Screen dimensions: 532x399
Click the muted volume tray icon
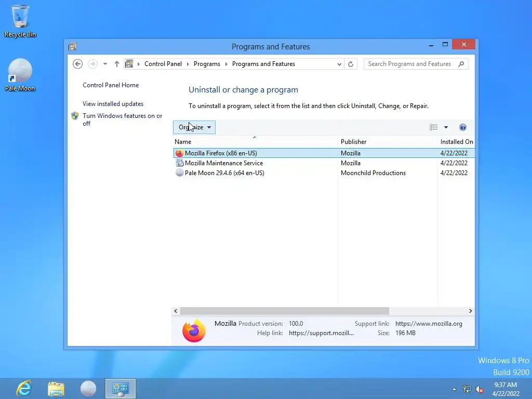[x=480, y=389]
